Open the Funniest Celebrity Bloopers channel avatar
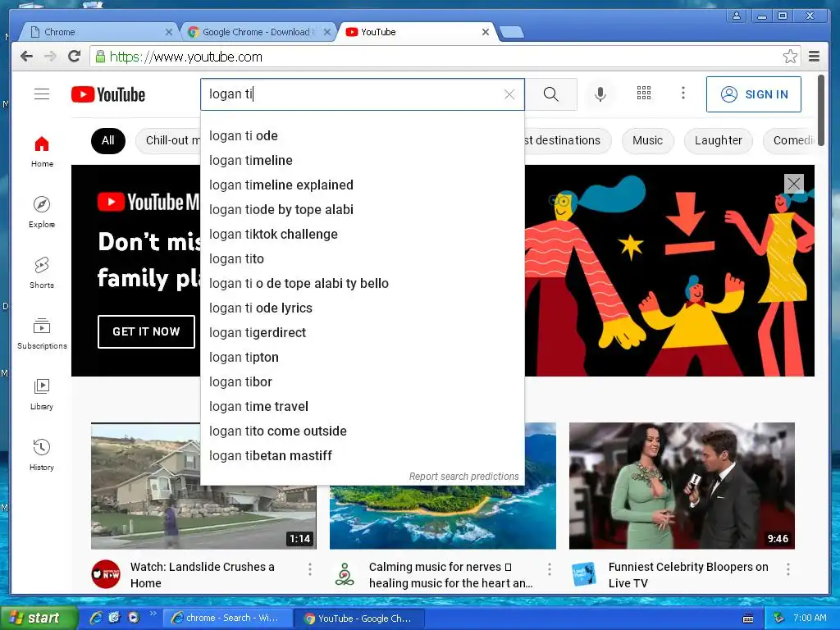 tap(583, 574)
